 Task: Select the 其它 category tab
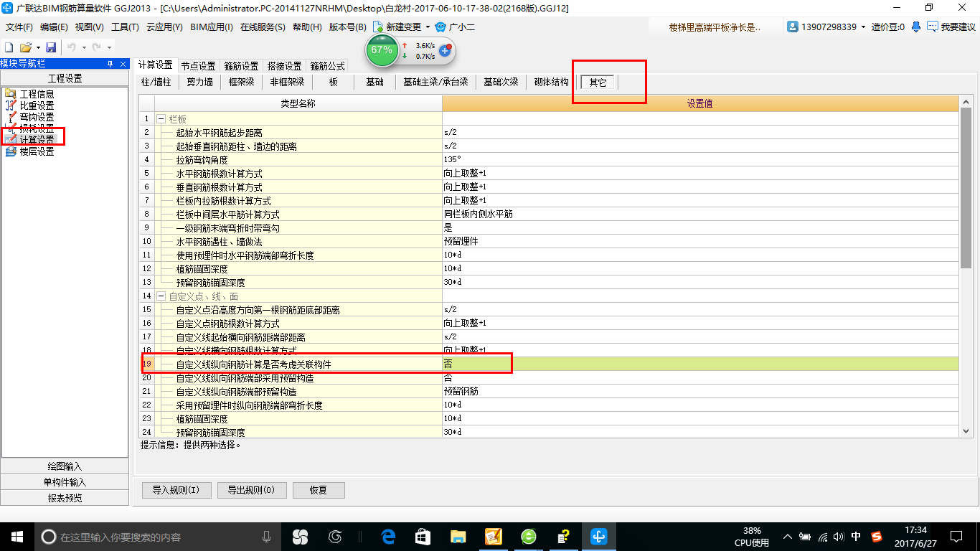tap(598, 82)
